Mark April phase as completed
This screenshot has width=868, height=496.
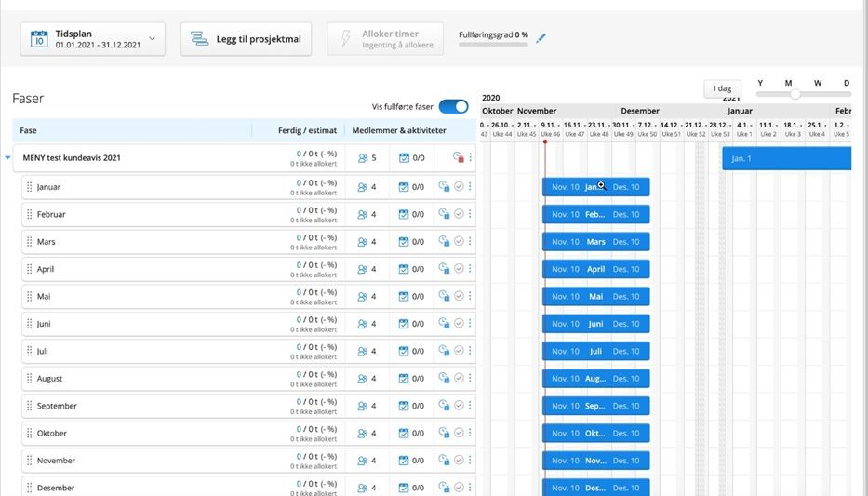coord(459,269)
